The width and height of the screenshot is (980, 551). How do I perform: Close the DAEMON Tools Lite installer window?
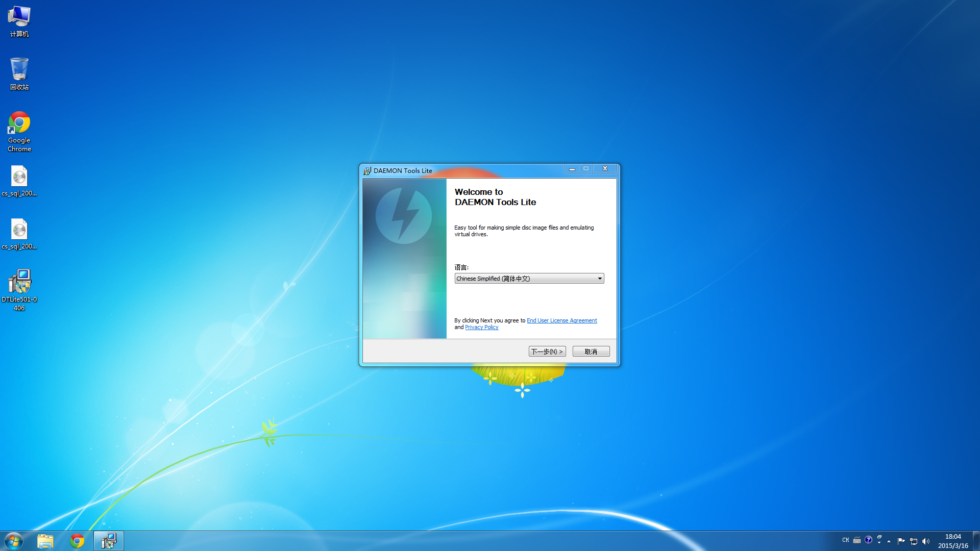[605, 169]
